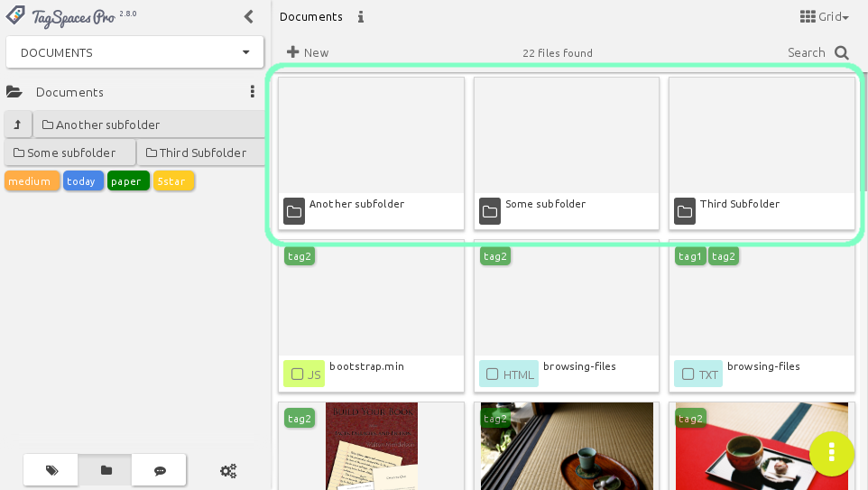Click the New file button
868x490 pixels.
tap(308, 52)
